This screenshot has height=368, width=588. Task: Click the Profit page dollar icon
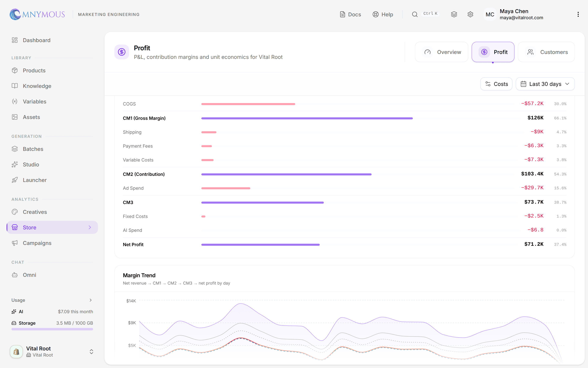(x=122, y=52)
